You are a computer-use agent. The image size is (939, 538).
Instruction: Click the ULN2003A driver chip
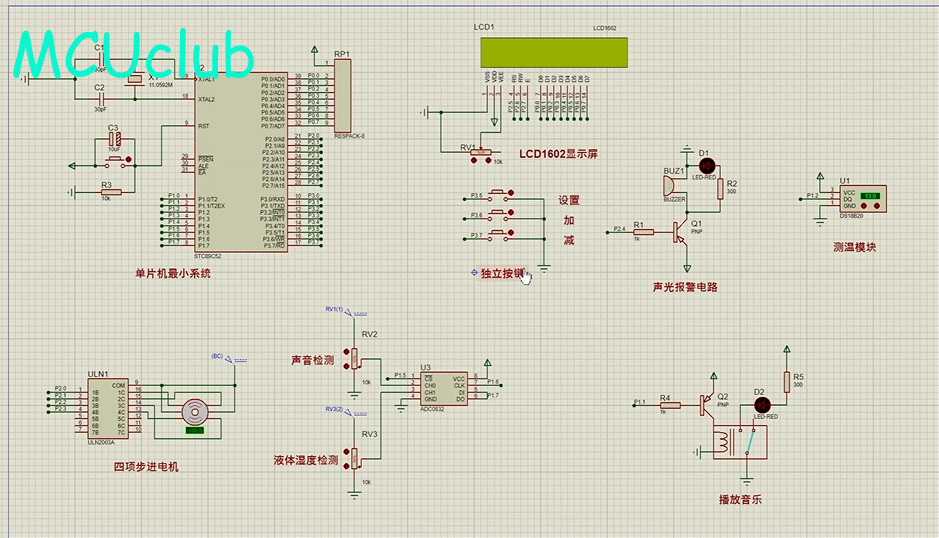pyautogui.click(x=105, y=406)
